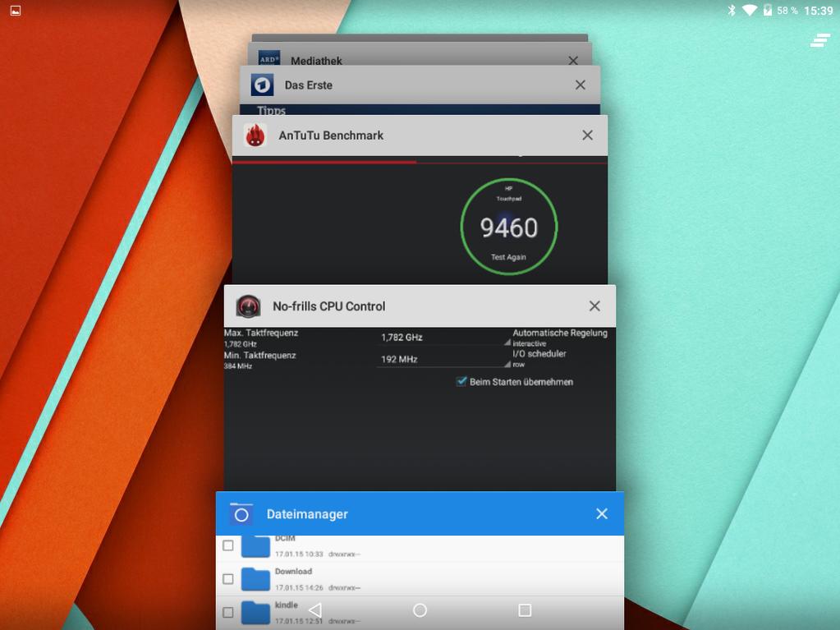The image size is (840, 630).
Task: Toggle Beim Starten übernehmen checkbox
Action: [x=461, y=381]
